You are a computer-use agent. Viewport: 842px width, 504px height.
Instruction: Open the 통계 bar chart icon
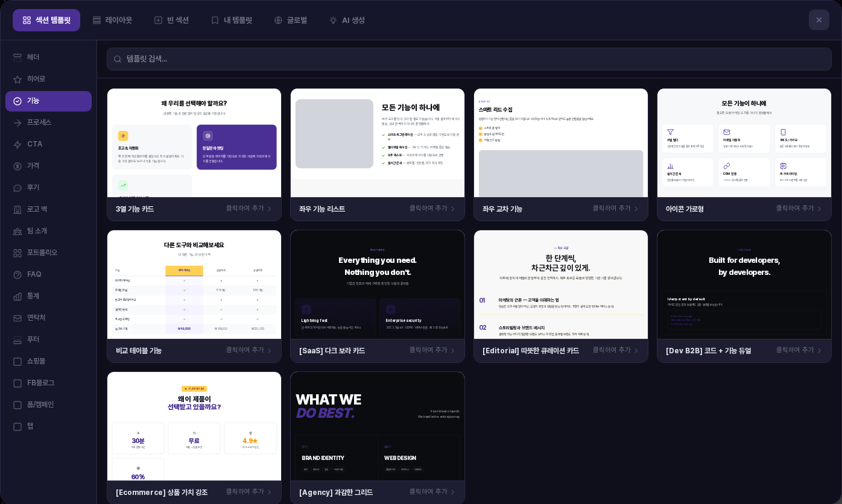click(x=17, y=296)
